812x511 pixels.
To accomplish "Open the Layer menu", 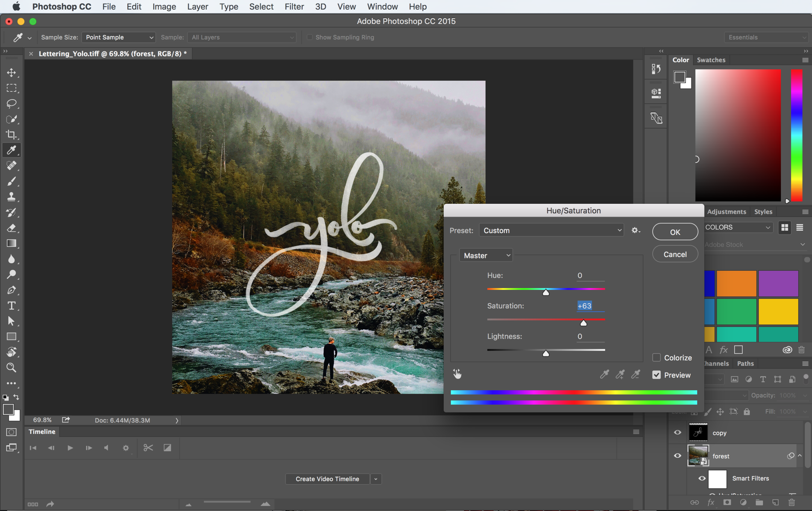I will pos(197,6).
